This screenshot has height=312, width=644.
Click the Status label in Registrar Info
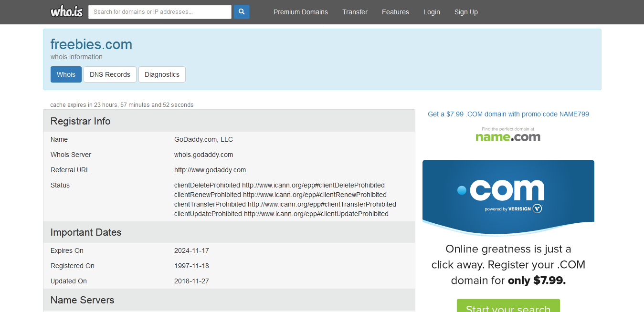pos(60,185)
